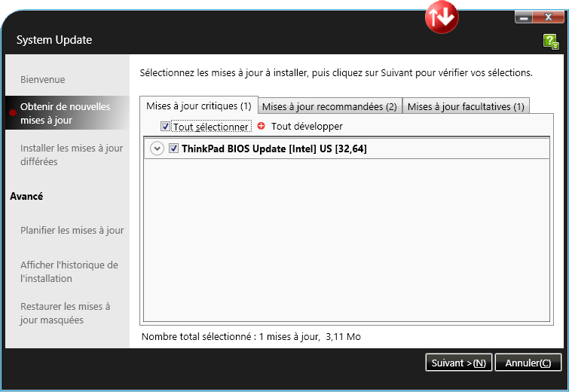Click the red System Update arrows logo

coord(442,17)
